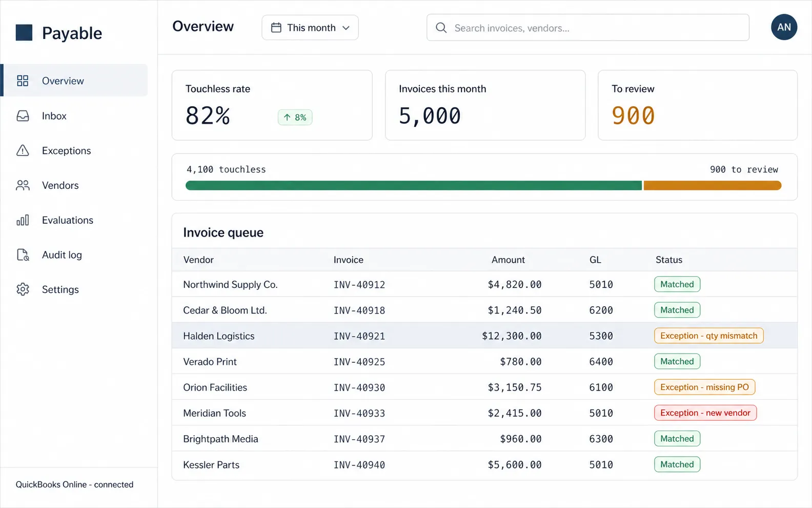The height and width of the screenshot is (508, 812).
Task: Click the Exceptions warning triangle icon
Action: 23,150
